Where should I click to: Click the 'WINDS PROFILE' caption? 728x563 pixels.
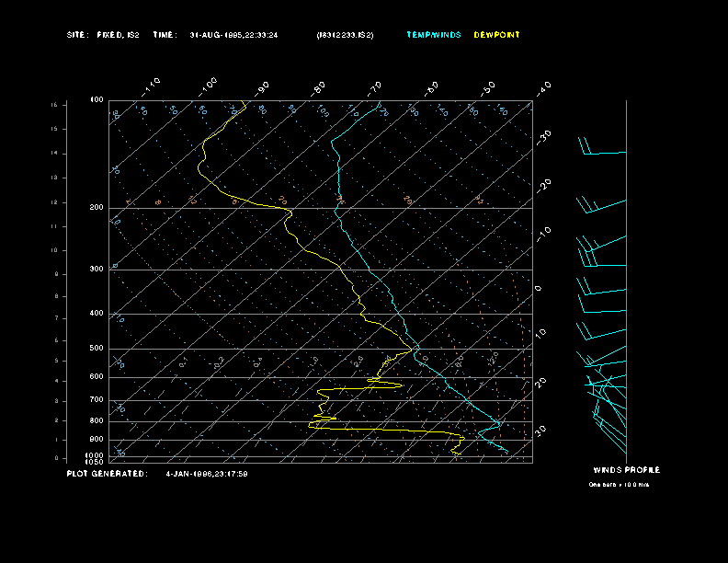tap(626, 470)
